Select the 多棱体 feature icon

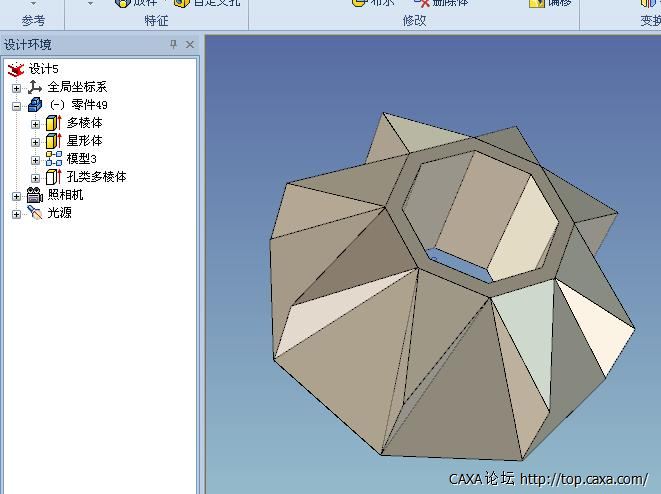pos(54,123)
